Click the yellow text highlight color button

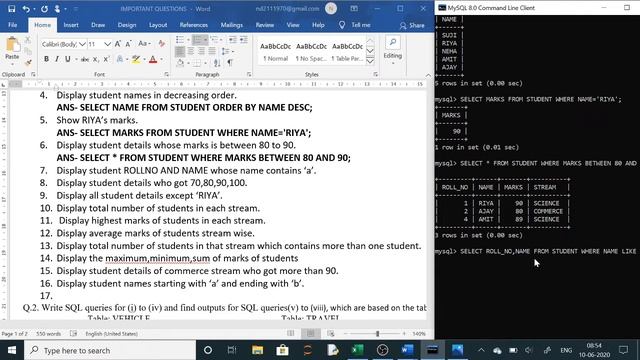(136, 60)
